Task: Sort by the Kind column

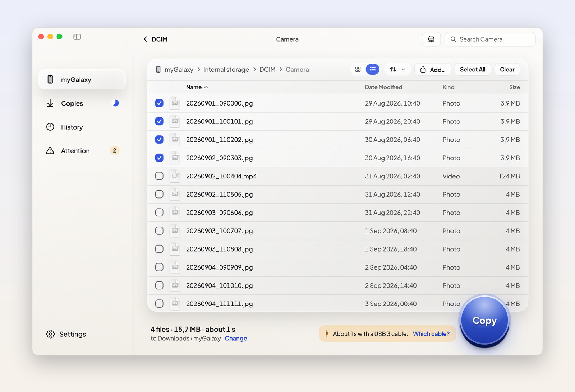Action: click(x=448, y=87)
